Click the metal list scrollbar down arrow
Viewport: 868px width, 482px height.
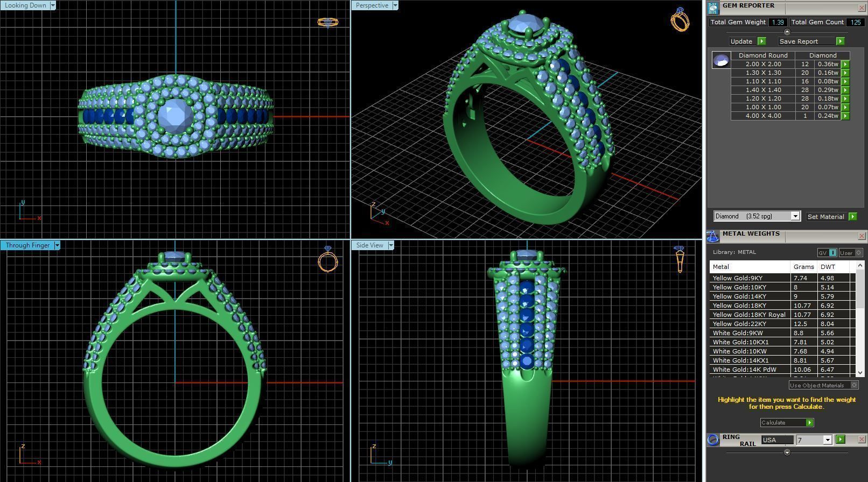(x=859, y=372)
